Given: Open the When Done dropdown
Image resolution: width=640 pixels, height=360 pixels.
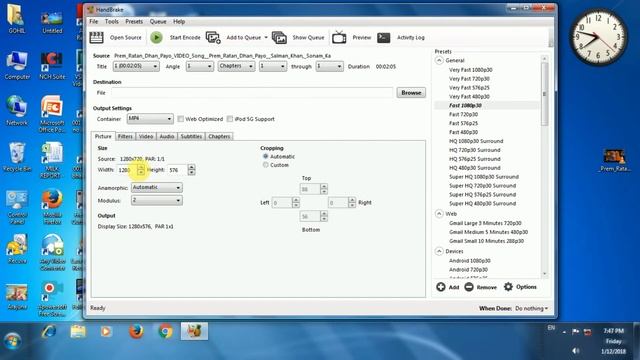Looking at the screenshot, I should coord(531,309).
